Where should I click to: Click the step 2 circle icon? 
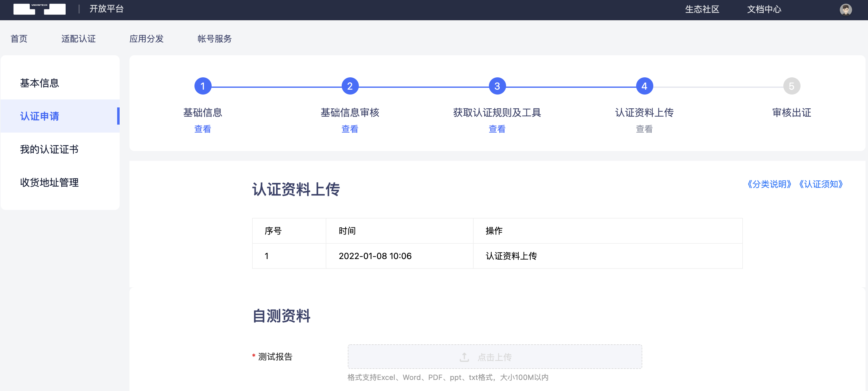click(350, 86)
